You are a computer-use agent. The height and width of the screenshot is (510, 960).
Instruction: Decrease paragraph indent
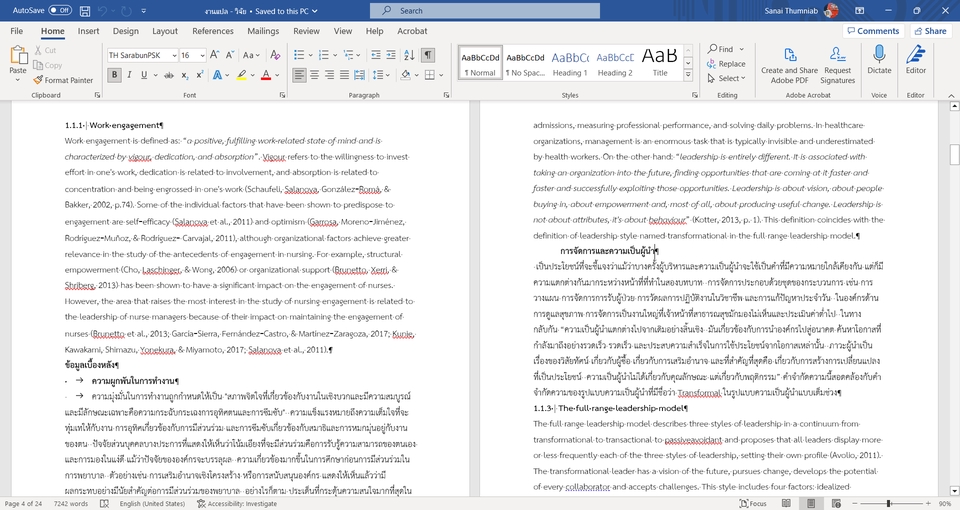(x=376, y=55)
